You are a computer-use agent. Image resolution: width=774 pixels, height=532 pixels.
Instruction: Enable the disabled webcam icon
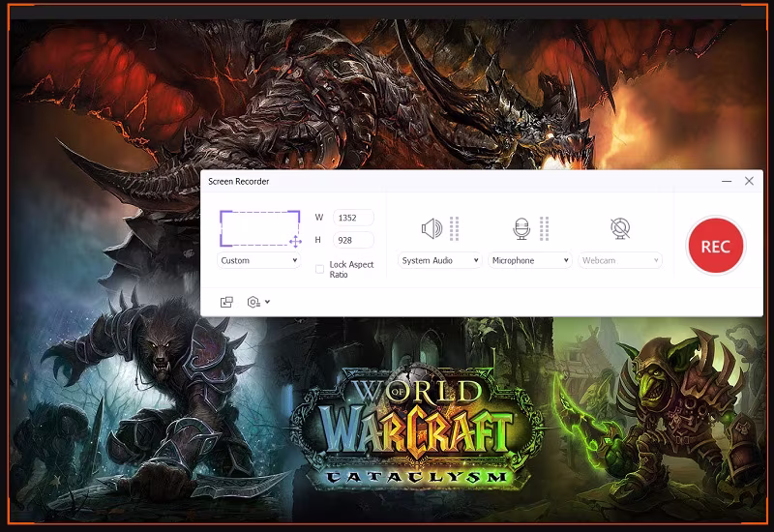(x=620, y=229)
